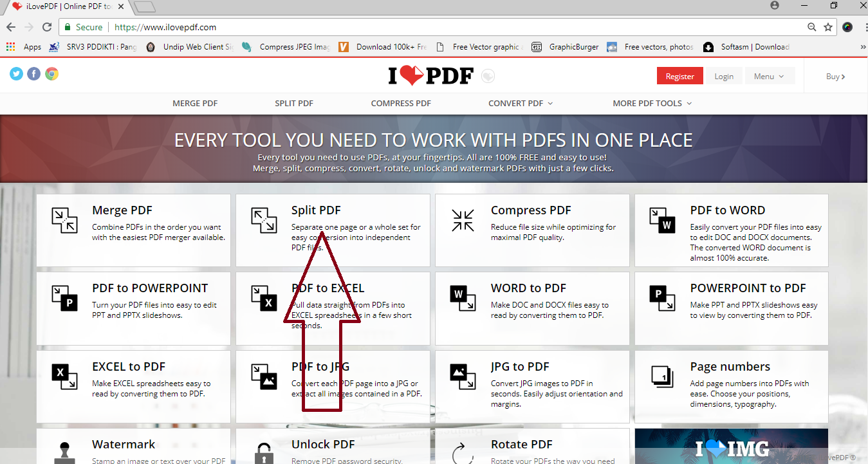The width and height of the screenshot is (868, 464).
Task: Open the Page numbers card title
Action: 730,366
